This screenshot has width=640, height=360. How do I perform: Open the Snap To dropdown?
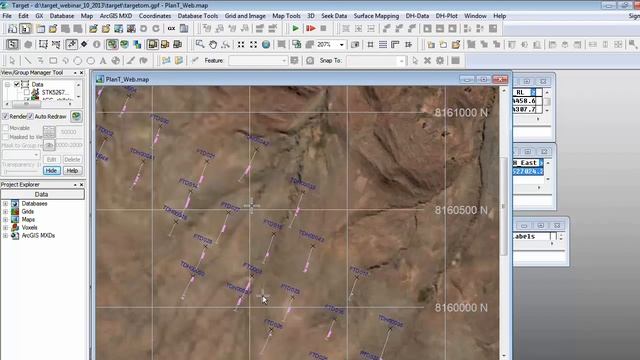point(402,60)
